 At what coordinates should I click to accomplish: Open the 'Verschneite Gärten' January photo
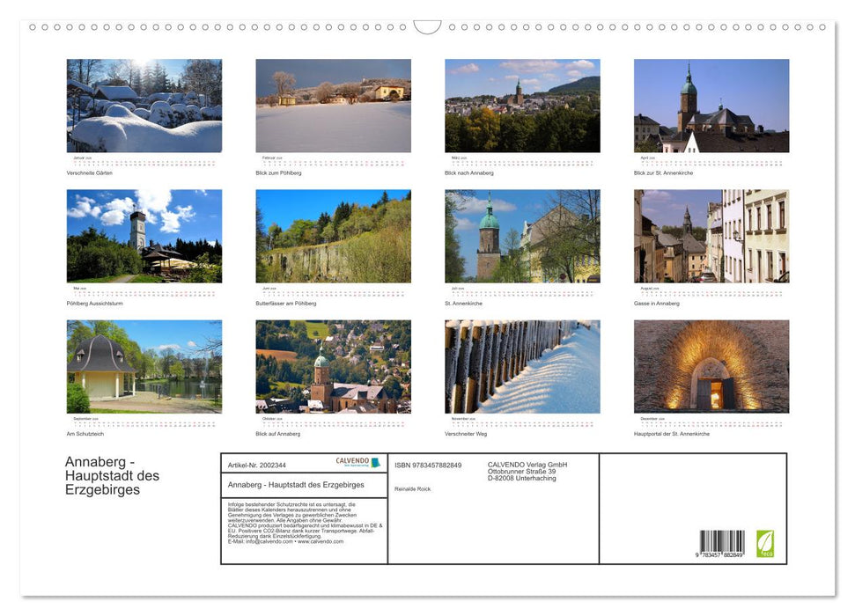point(144,104)
